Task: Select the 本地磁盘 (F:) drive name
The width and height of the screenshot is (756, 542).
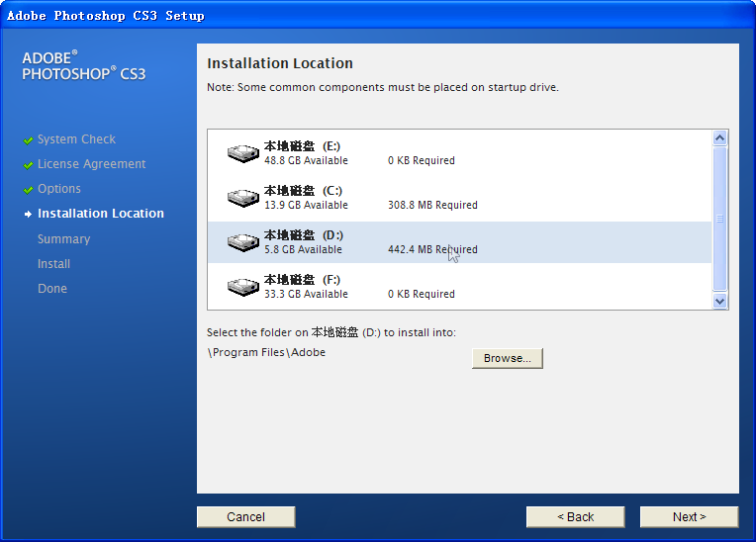Action: click(x=303, y=280)
